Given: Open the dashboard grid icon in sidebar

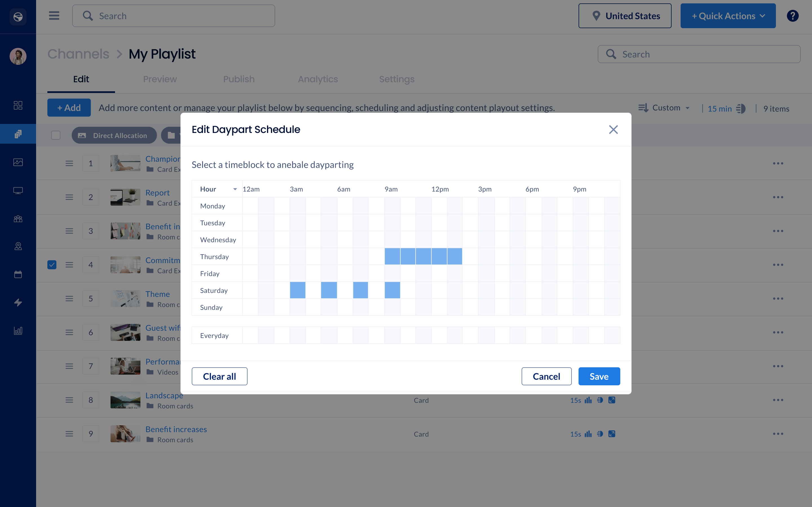Looking at the screenshot, I should [x=18, y=105].
